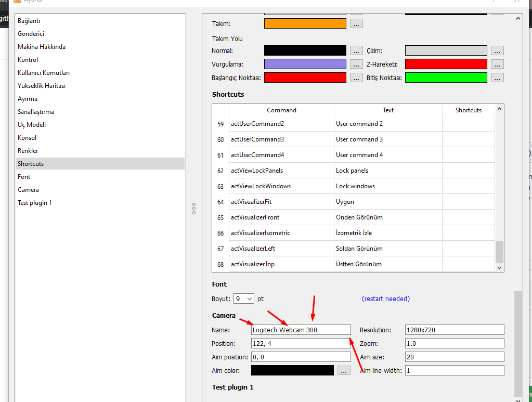
Task: Click the Üstten Görünüm text cell
Action: pos(388,264)
